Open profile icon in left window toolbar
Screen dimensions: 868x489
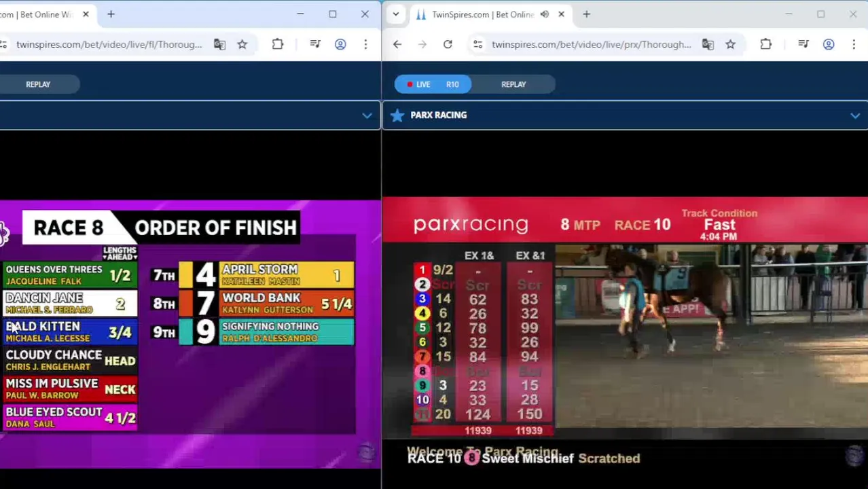340,44
